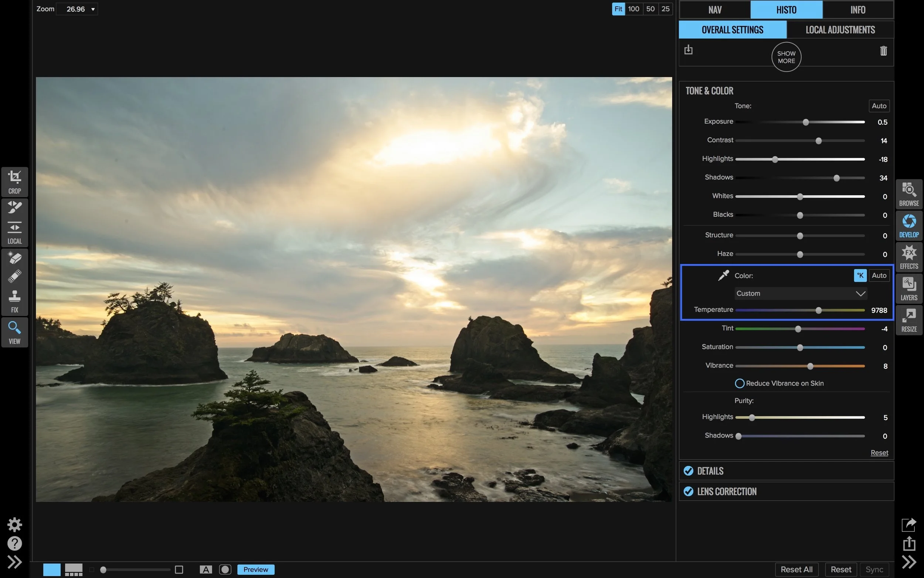Select the Crop tool
Image resolution: width=924 pixels, height=578 pixels.
[14, 182]
